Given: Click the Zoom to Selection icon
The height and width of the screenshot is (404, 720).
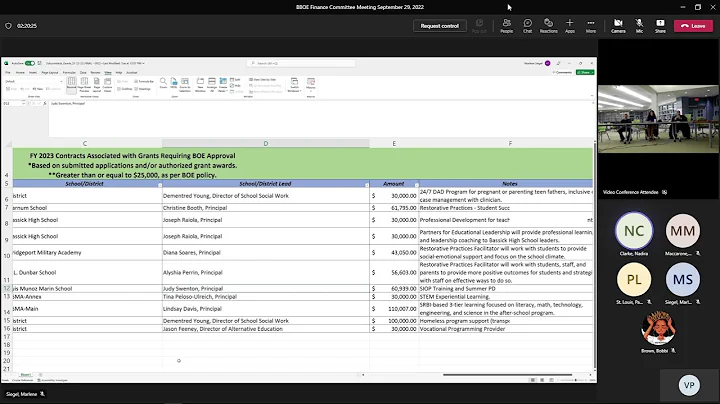Looking at the screenshot, I should pos(185,85).
